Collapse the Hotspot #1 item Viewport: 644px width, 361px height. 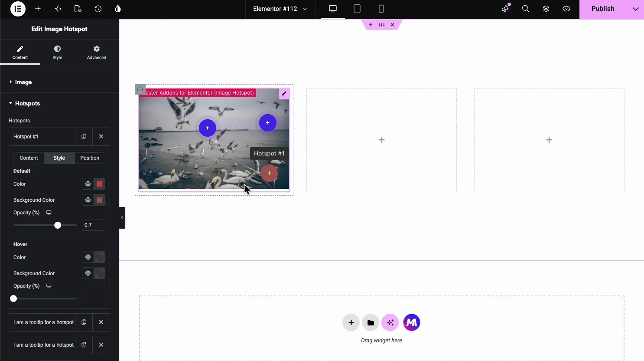42,136
